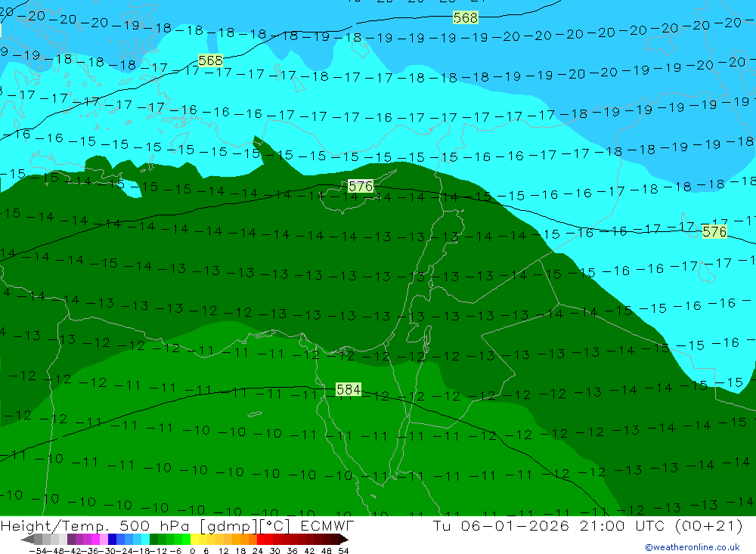The width and height of the screenshot is (756, 554).
Task: Click the dark blue swatch in the colorbar
Action: [x=112, y=539]
